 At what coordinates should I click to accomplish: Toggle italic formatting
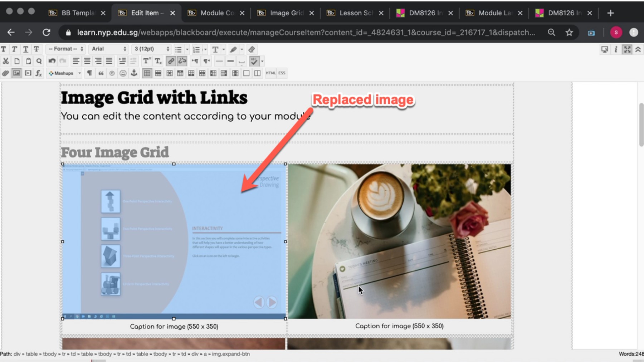click(14, 49)
